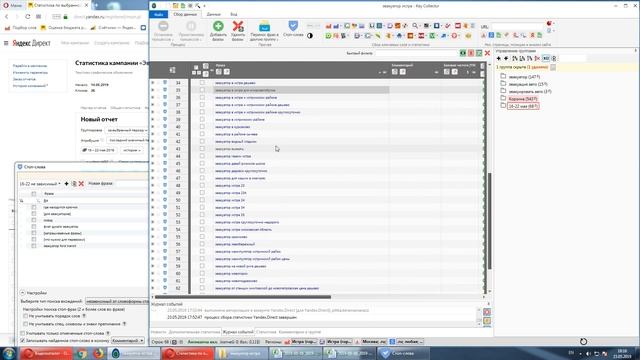Click the red tomato icon near URL field

coord(549,23)
